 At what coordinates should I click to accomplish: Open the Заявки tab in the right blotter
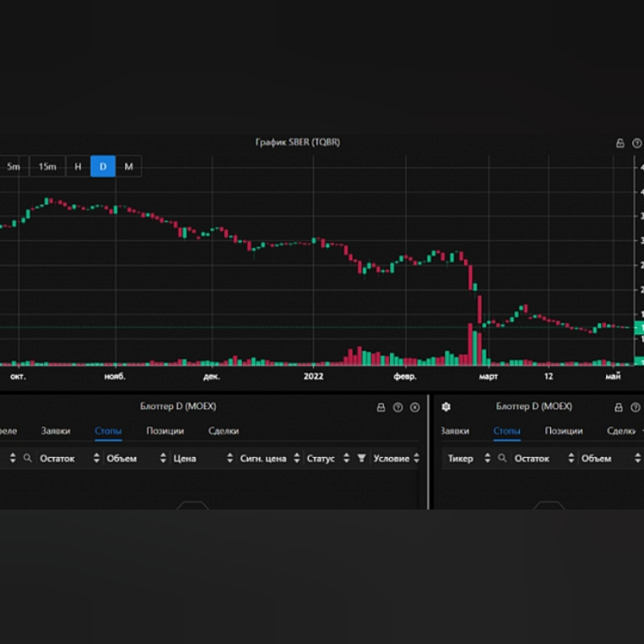455,431
